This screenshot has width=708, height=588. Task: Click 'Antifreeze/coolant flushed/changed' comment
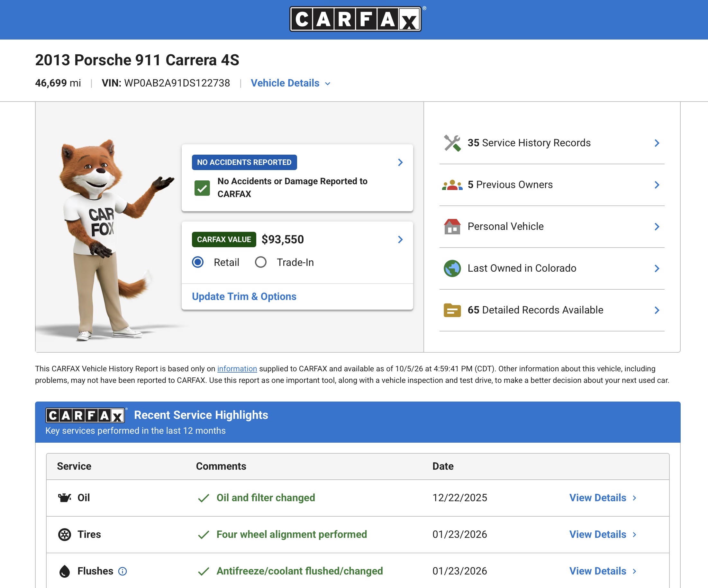click(x=300, y=571)
